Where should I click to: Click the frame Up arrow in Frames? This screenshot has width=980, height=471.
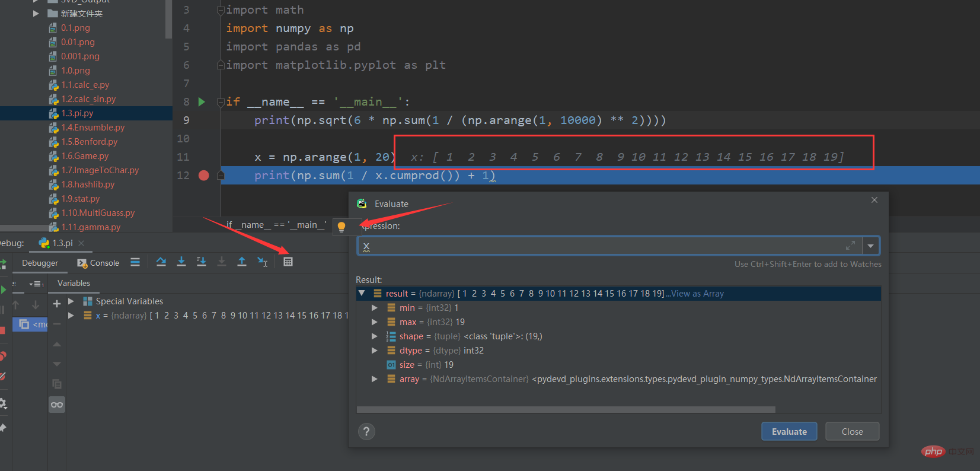(x=16, y=304)
